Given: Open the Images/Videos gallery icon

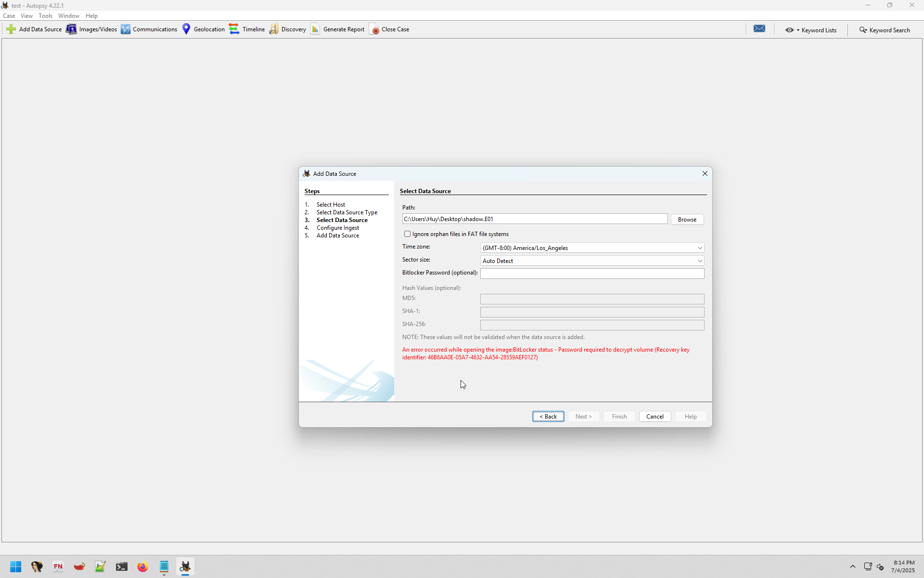Looking at the screenshot, I should click(x=71, y=29).
